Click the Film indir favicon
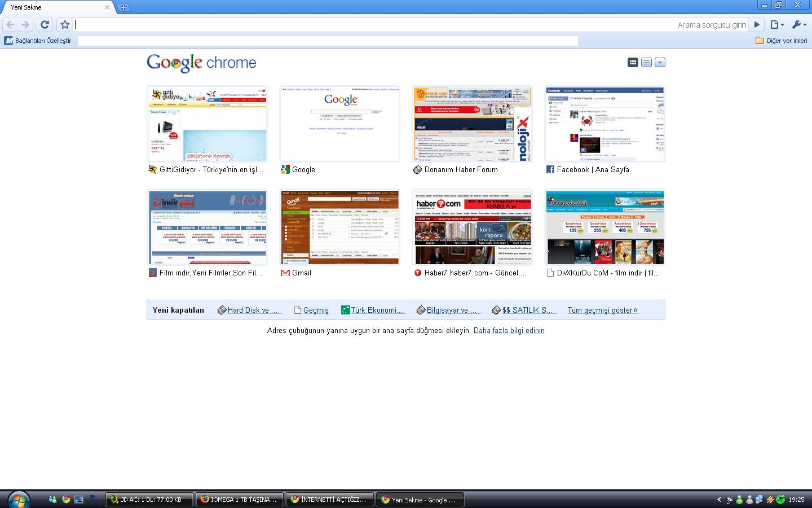 tap(152, 273)
